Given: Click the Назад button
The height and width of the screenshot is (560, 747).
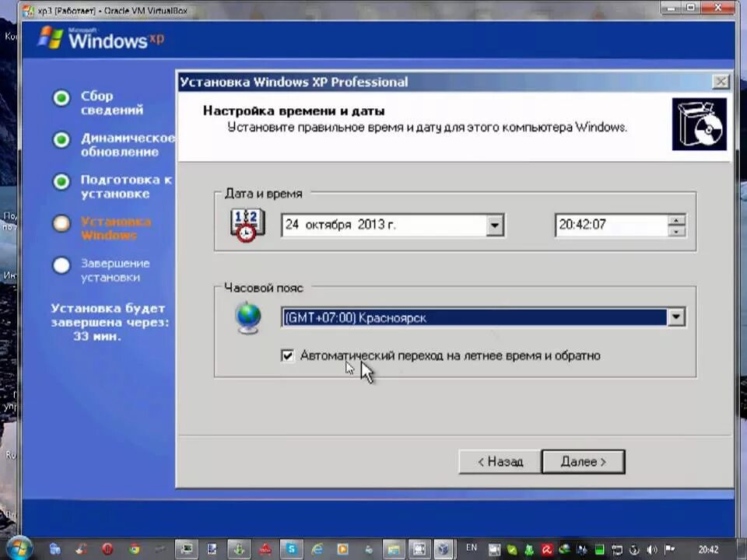Looking at the screenshot, I should (x=500, y=461).
